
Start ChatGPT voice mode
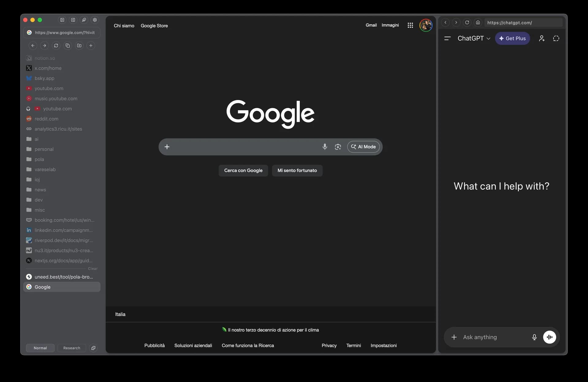(x=549, y=337)
